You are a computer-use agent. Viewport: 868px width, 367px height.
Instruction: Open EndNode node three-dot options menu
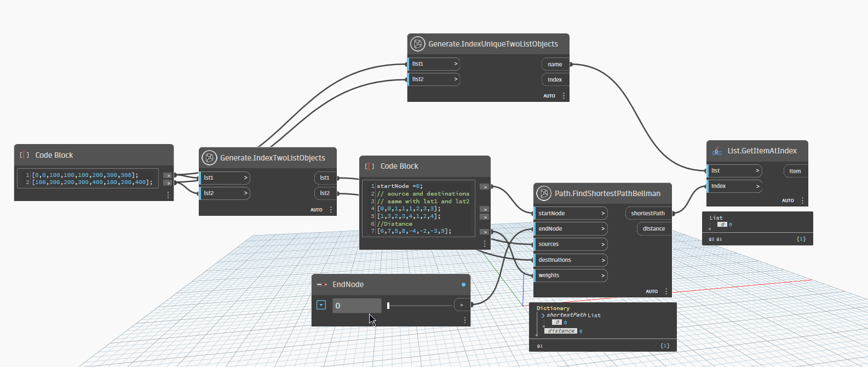point(464,320)
